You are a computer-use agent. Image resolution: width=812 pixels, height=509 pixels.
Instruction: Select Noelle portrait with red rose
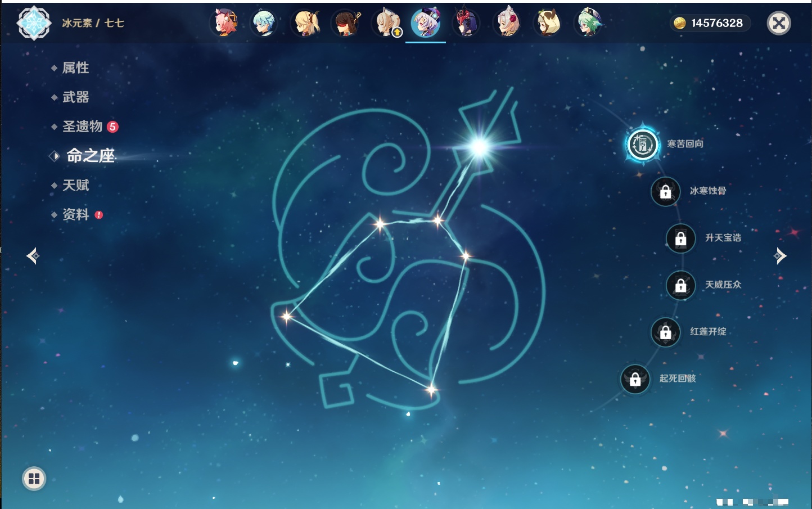(507, 24)
